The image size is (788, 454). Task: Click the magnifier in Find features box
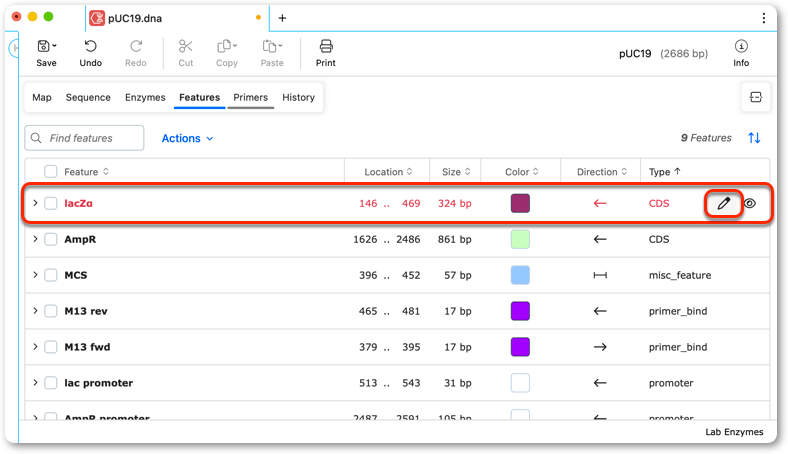36,138
